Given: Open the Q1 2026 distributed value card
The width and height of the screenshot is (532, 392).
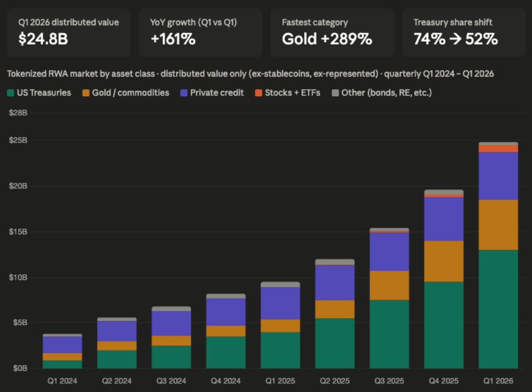Looking at the screenshot, I should pyautogui.click(x=69, y=32).
